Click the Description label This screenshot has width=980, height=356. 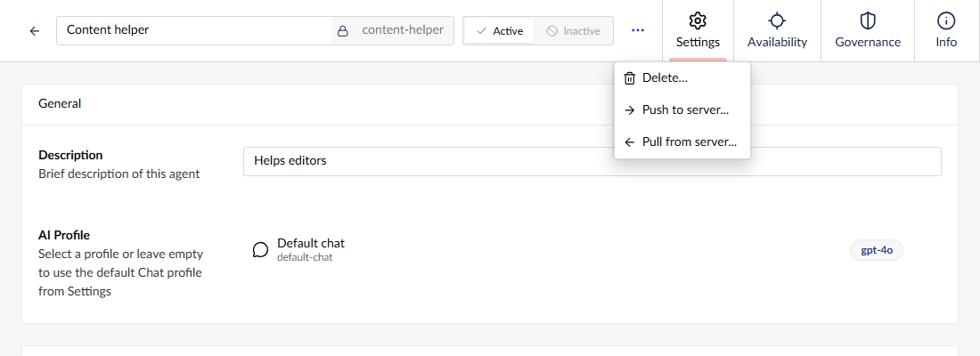tap(70, 155)
